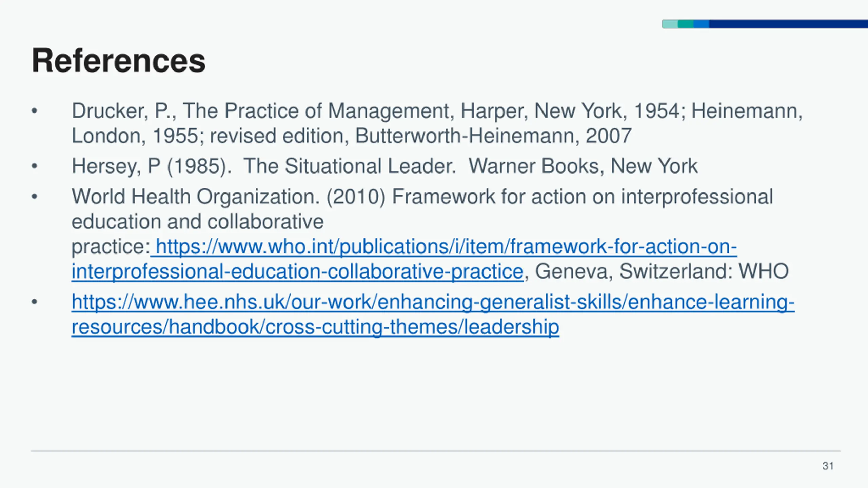Click the Drucker Practice of Management reference
Viewport: 868px width, 488px height.
(x=437, y=123)
